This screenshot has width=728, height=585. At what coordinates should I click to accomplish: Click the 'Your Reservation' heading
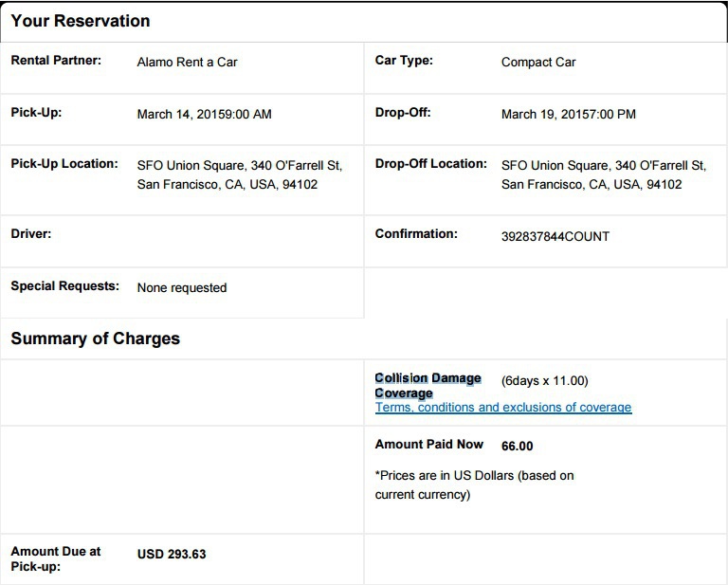pyautogui.click(x=81, y=21)
